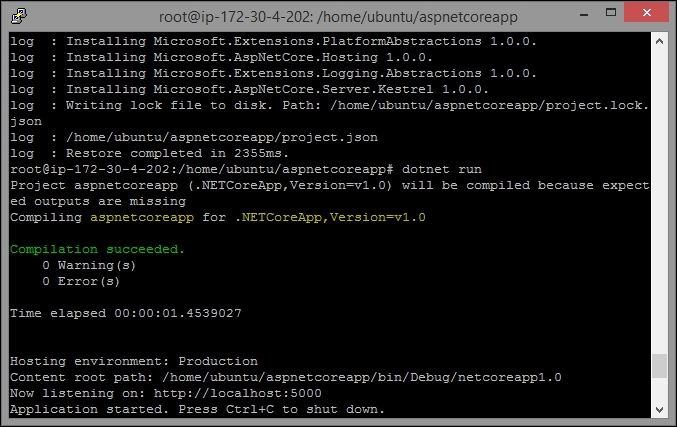
Task: Maximize the PuTTY terminal window
Action: [x=611, y=13]
